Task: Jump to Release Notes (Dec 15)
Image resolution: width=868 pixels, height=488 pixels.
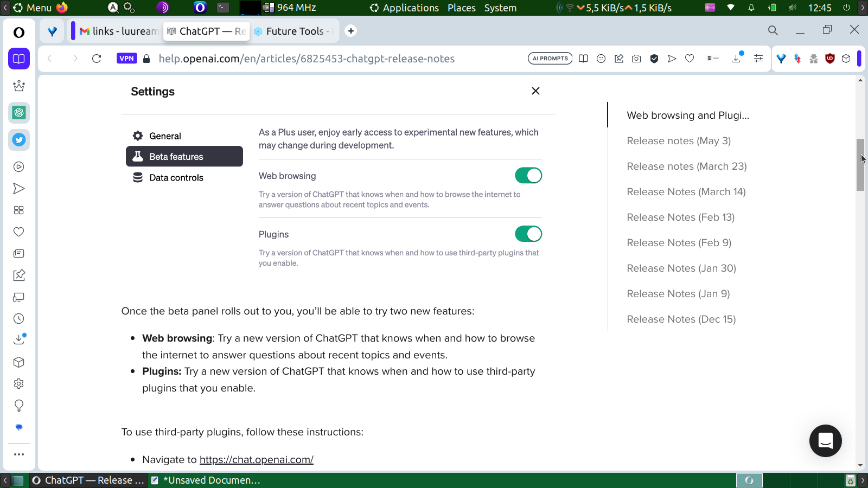Action: (681, 319)
